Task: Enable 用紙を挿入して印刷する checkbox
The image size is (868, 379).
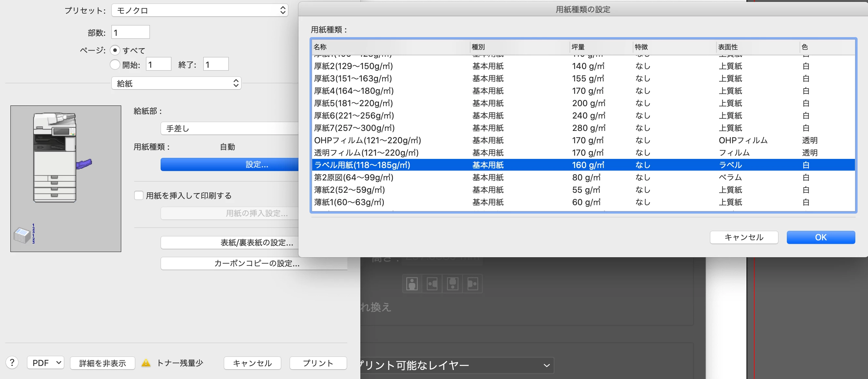Action: (x=138, y=196)
